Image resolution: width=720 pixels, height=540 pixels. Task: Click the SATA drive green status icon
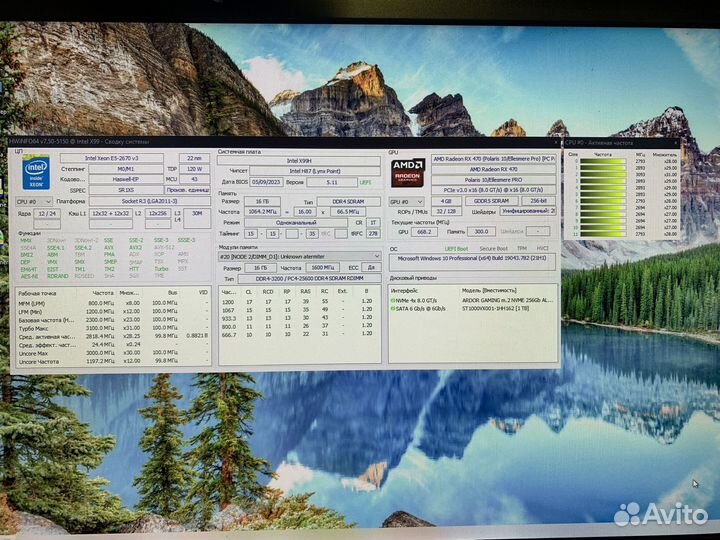point(393,308)
